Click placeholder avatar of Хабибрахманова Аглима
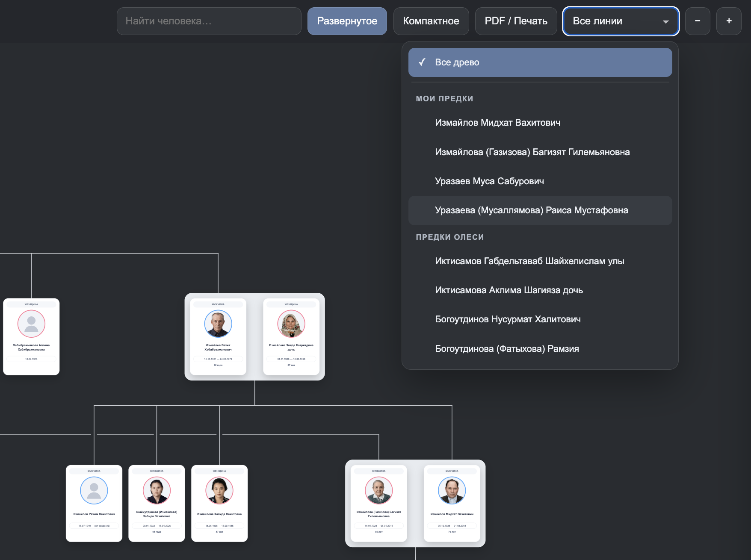 click(x=31, y=324)
